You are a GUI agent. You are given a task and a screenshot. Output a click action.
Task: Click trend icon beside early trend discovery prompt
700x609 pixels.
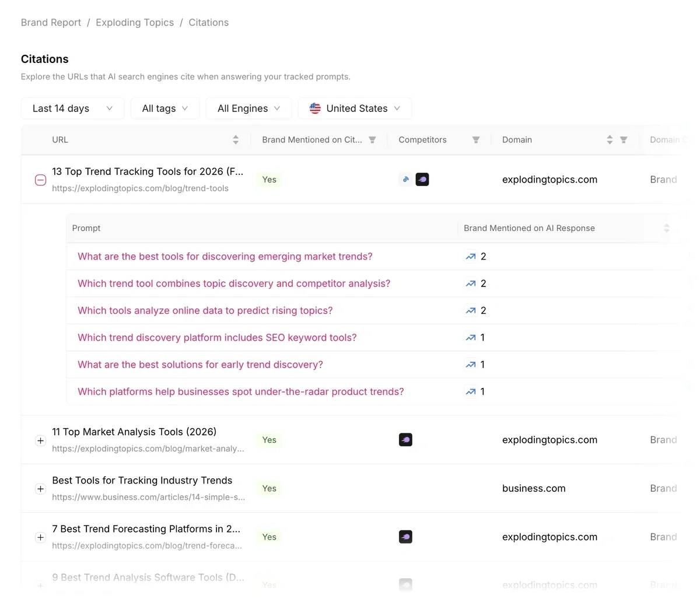point(471,365)
